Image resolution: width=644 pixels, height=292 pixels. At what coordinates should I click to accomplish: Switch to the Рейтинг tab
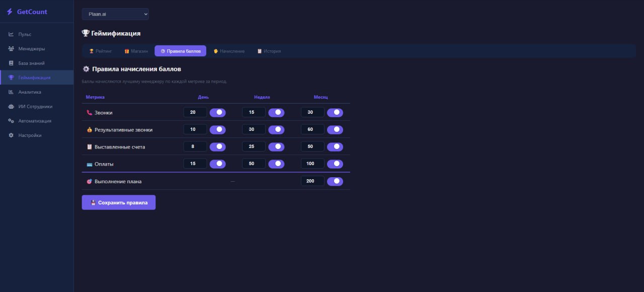tap(101, 51)
